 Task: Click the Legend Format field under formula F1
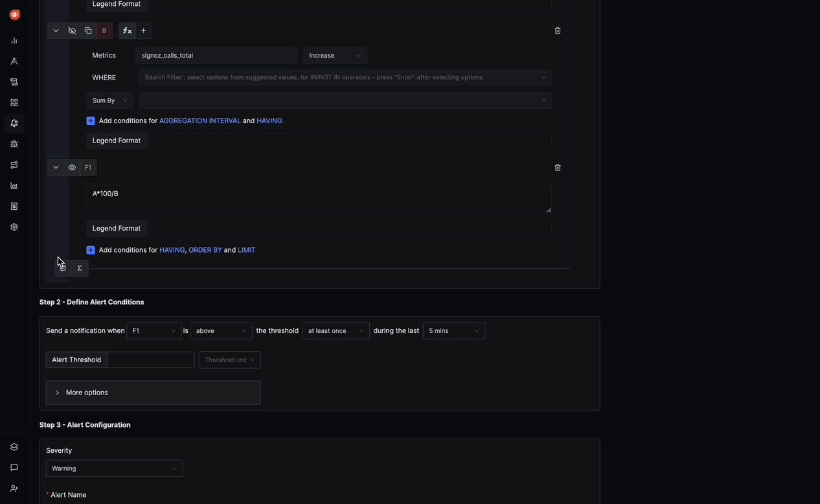pyautogui.click(x=349, y=228)
